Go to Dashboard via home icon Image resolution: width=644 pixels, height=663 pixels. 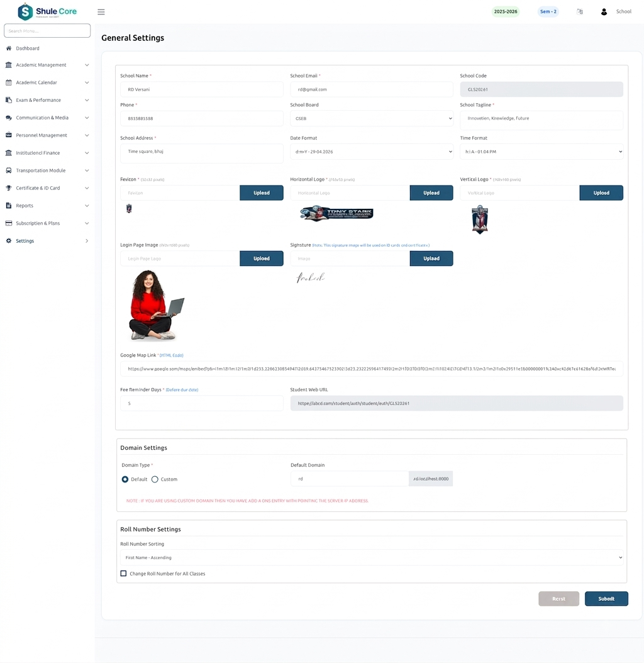(x=8, y=48)
